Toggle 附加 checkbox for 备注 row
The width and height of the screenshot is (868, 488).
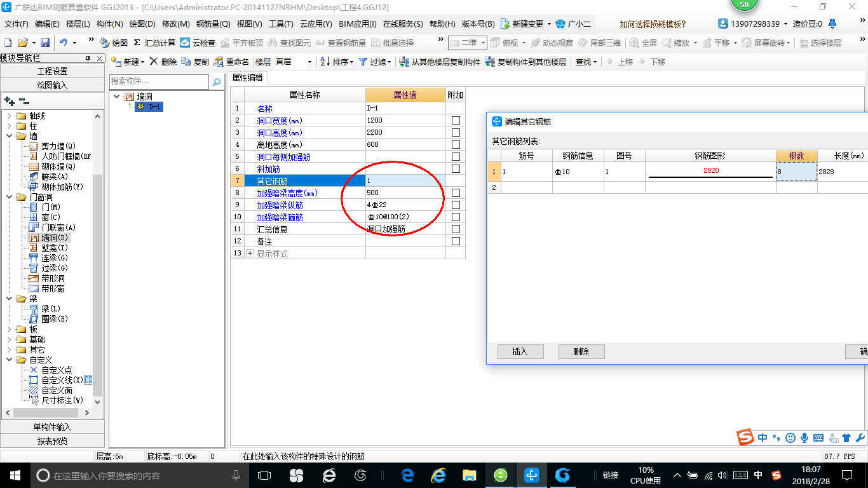click(x=456, y=241)
